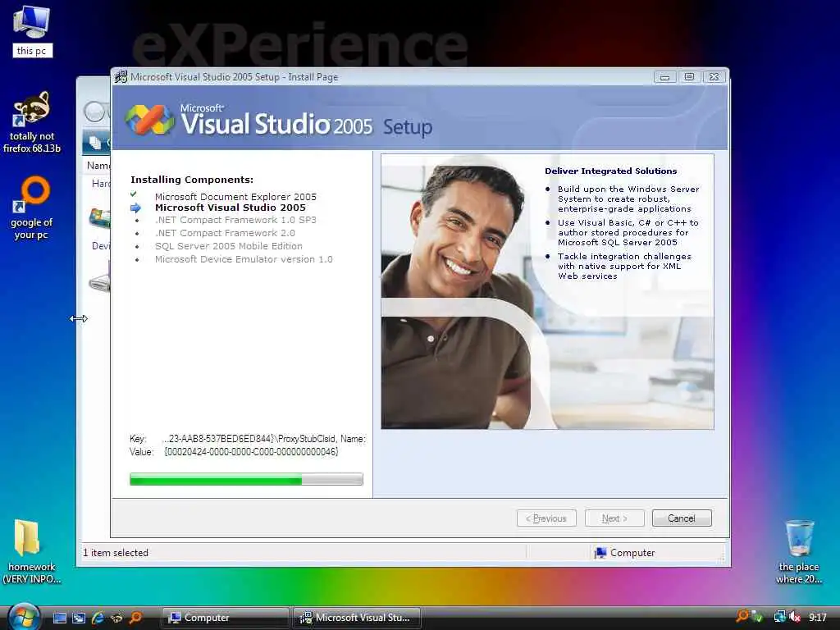
Task: Click 'Microsoft Visual Studio 2005' component text
Action: pos(231,208)
